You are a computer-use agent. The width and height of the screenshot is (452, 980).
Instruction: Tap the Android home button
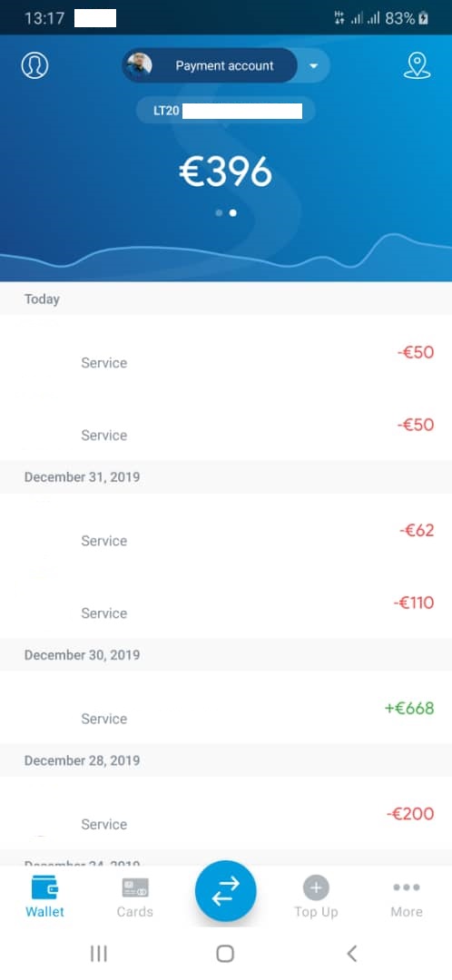click(x=225, y=953)
